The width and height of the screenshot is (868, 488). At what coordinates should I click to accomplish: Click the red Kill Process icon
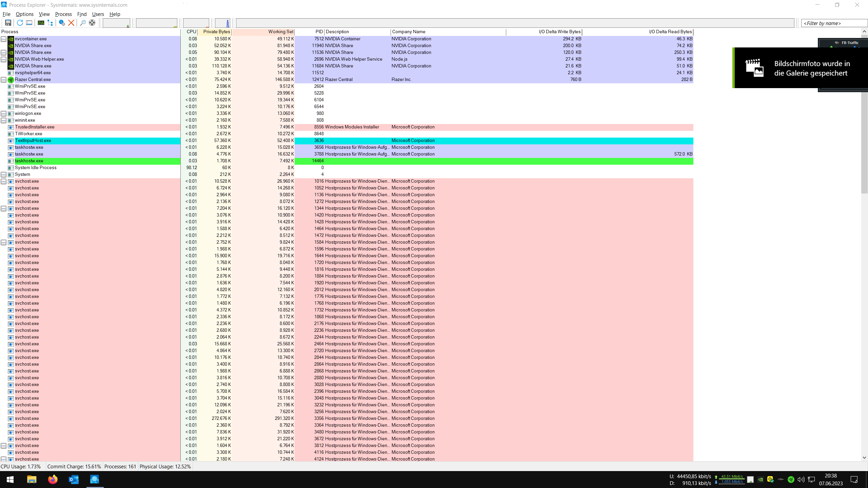pyautogui.click(x=71, y=23)
